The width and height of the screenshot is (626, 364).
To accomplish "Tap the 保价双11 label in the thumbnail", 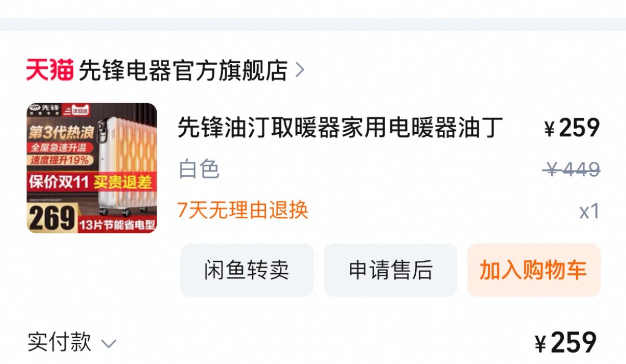I will pos(59,182).
